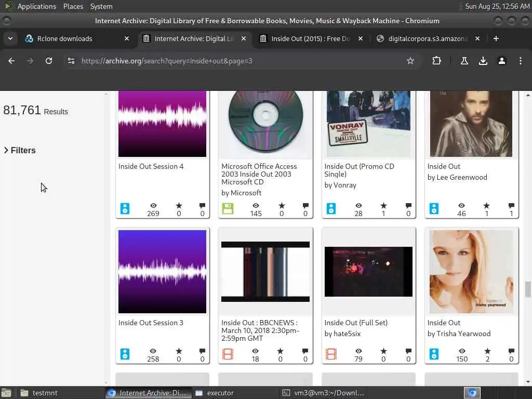Click the forward navigation arrow
Screen dimensions: 532x399
tap(30, 61)
